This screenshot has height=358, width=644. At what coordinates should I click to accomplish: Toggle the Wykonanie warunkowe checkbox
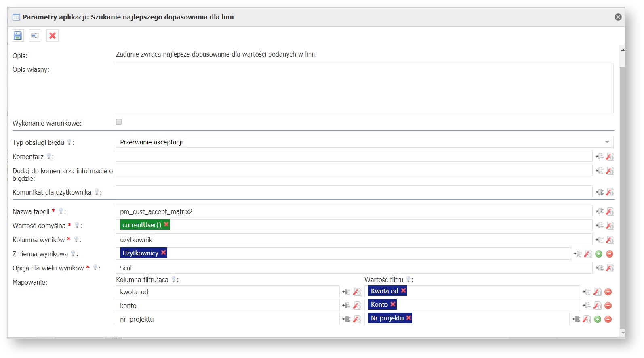pyautogui.click(x=119, y=122)
